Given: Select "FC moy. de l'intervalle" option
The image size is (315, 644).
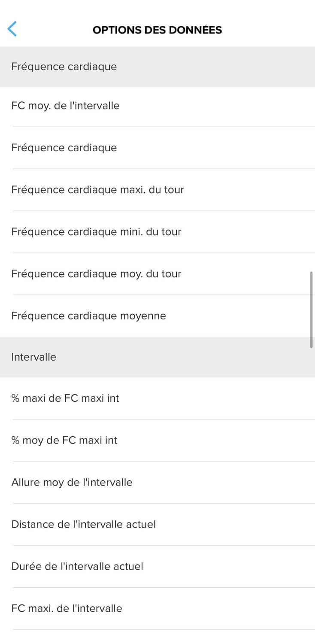Looking at the screenshot, I should (65, 106).
